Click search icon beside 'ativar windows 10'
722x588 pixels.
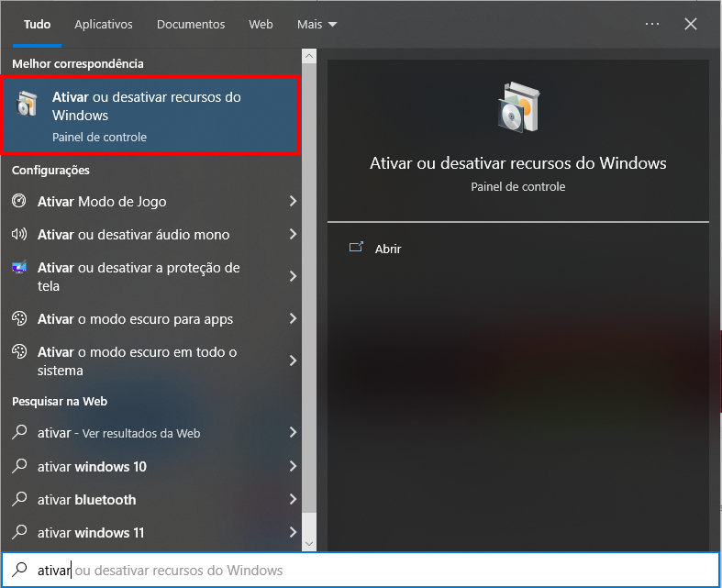click(19, 466)
